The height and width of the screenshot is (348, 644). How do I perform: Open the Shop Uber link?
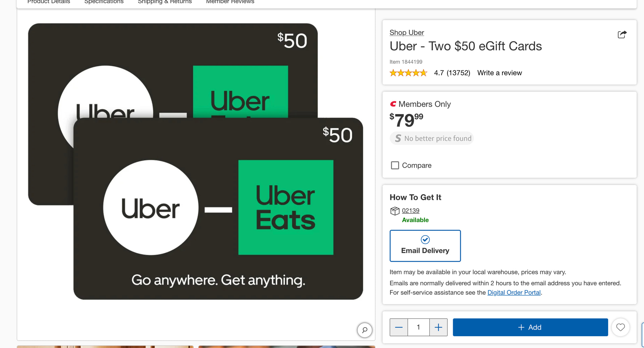point(407,33)
